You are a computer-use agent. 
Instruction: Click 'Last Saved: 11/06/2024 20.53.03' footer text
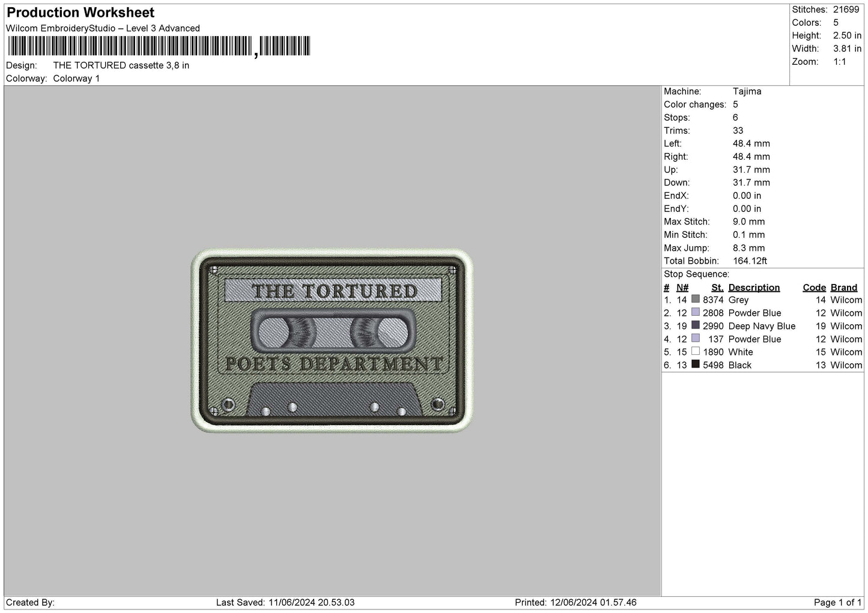point(285,602)
